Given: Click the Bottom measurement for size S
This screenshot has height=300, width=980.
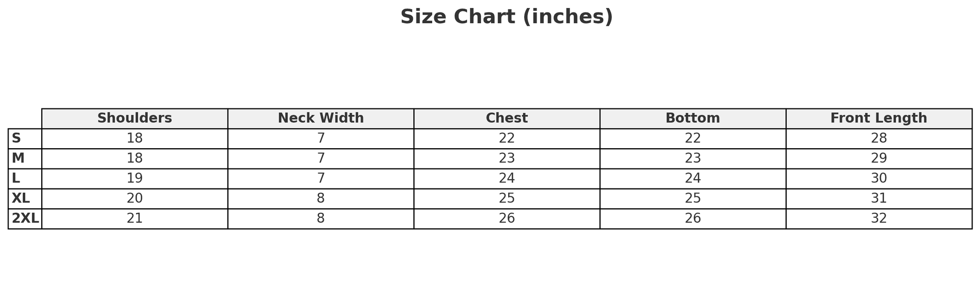Looking at the screenshot, I should pos(692,139).
